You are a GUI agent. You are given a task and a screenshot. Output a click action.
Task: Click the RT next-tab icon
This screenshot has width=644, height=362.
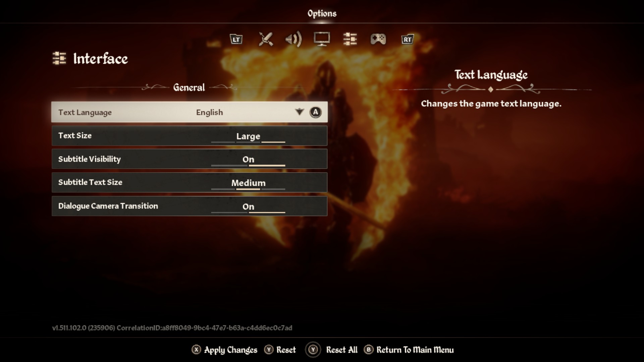[x=407, y=39]
